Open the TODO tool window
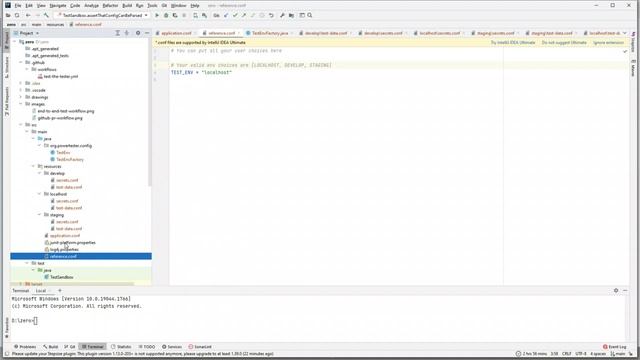This screenshot has width=640, height=360. click(x=147, y=347)
